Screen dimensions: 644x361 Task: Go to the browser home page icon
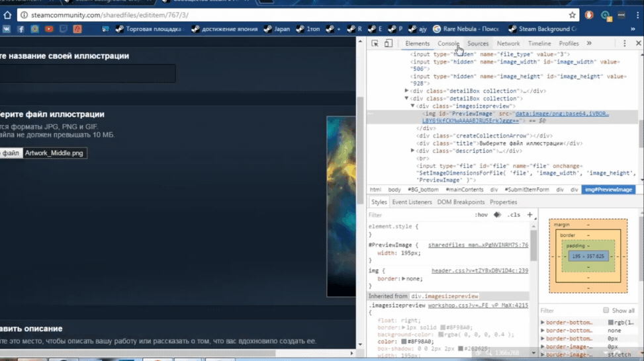point(7,15)
